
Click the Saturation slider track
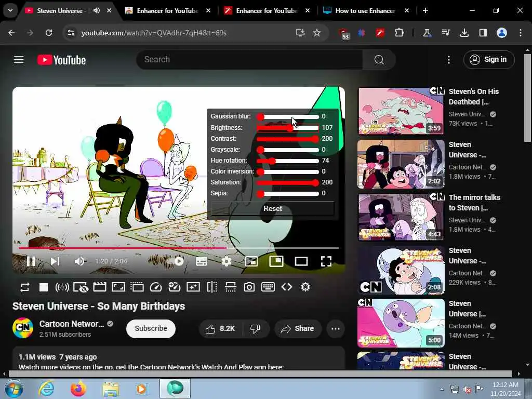click(x=288, y=182)
